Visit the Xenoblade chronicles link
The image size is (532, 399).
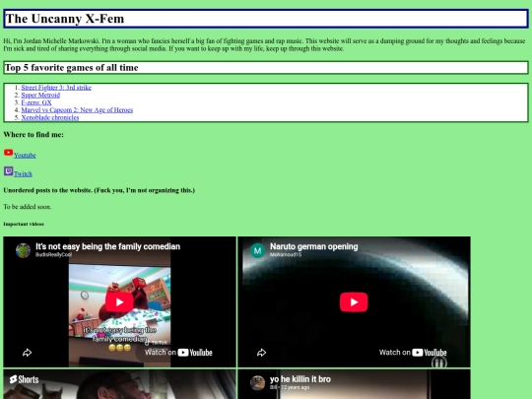point(50,117)
